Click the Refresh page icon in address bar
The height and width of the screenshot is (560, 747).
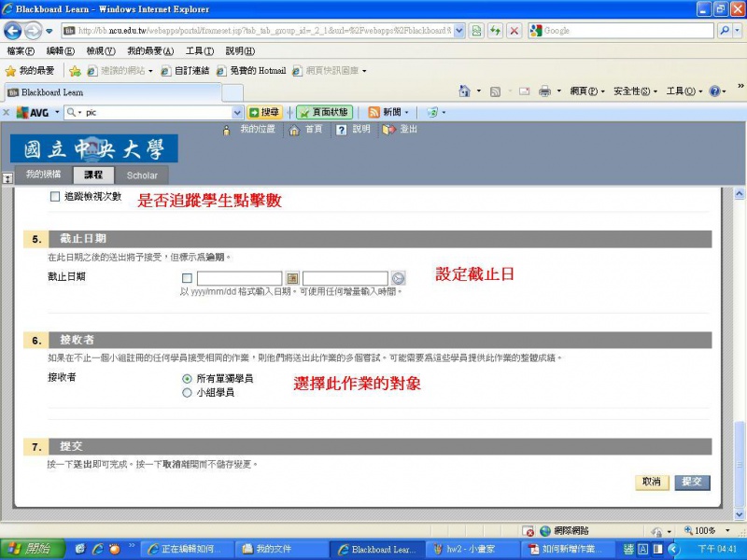tap(495, 31)
